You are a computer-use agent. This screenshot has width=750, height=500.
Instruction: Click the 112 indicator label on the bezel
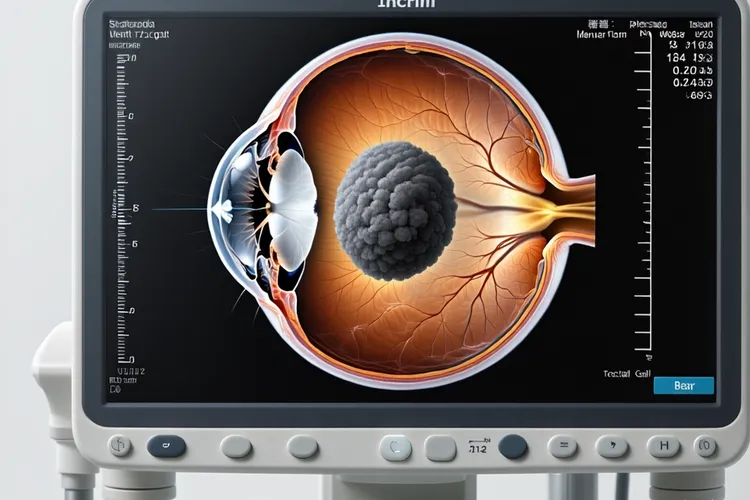(478, 447)
